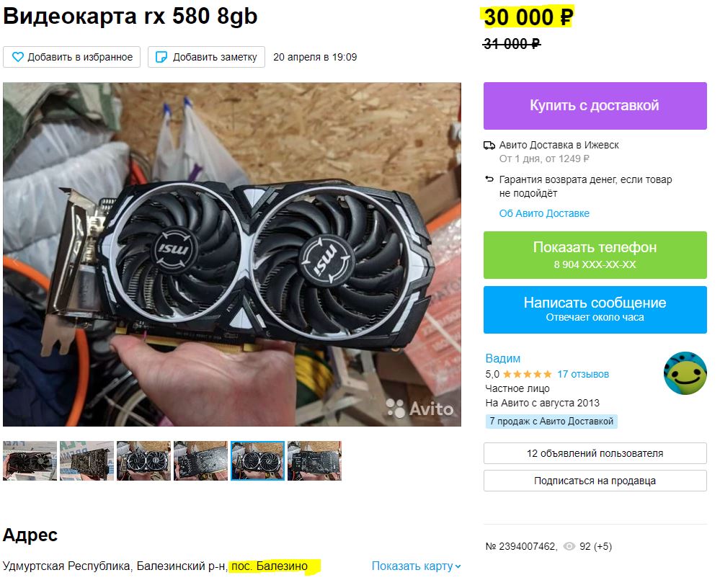Expand the Показать карту map section
720x588 pixels.
click(416, 566)
